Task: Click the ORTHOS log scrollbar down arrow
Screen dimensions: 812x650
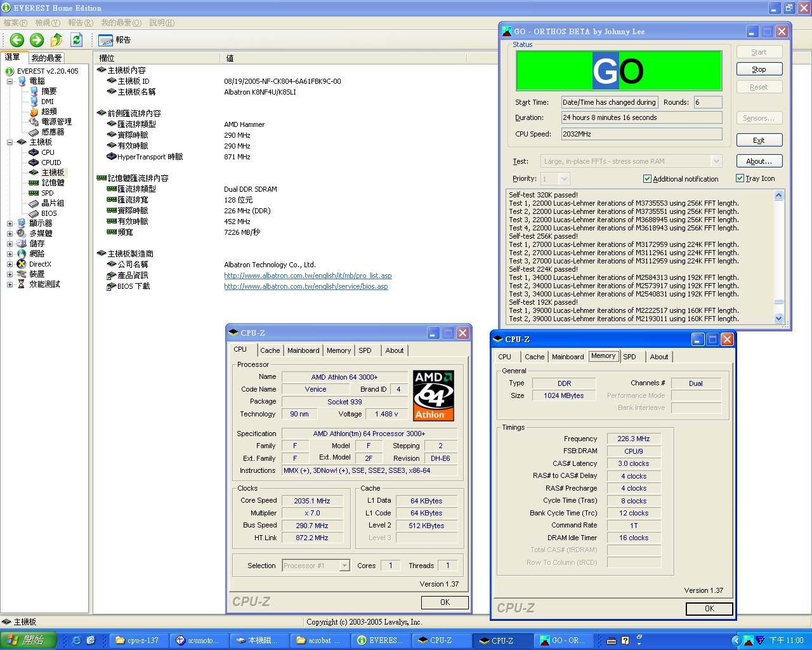Action: pos(779,318)
